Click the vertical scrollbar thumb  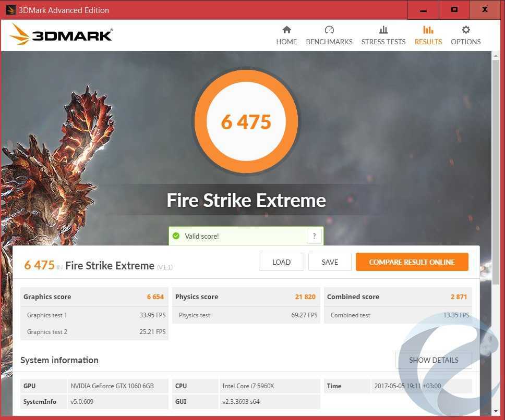(495, 172)
